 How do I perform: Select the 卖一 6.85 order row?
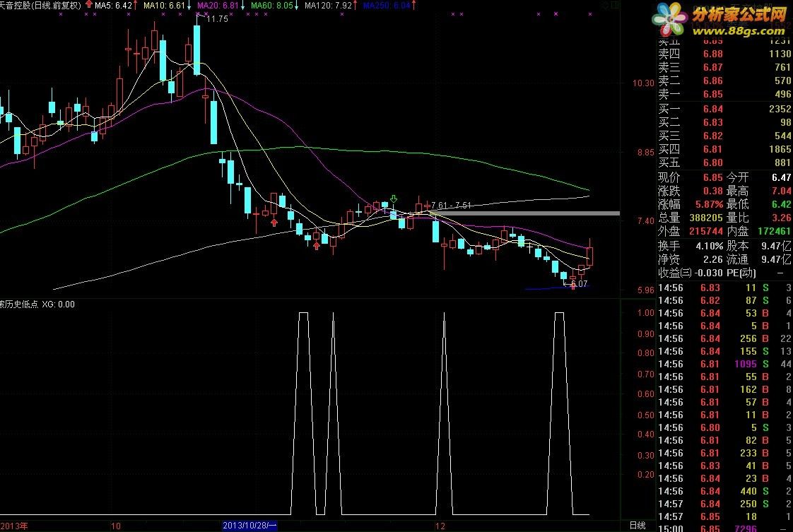pyautogui.click(x=724, y=94)
